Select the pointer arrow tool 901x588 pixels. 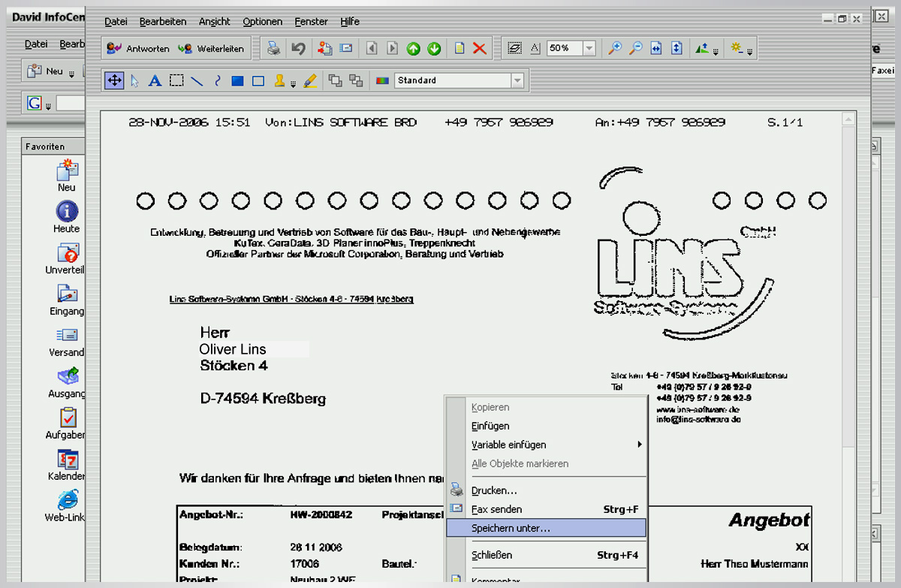(x=134, y=80)
